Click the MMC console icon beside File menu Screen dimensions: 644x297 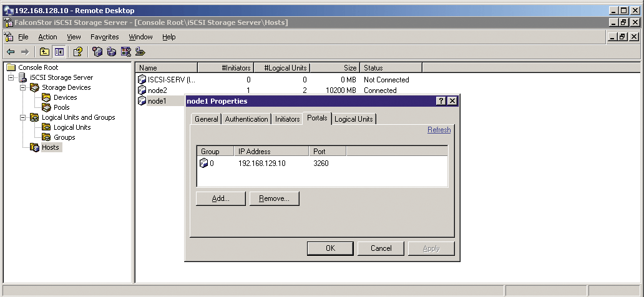9,37
